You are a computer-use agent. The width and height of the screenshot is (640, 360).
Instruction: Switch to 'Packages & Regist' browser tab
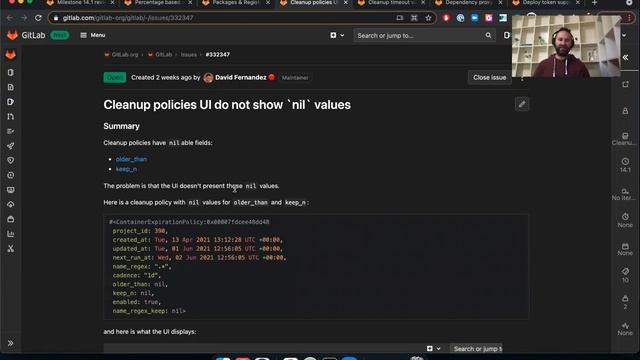point(235,3)
